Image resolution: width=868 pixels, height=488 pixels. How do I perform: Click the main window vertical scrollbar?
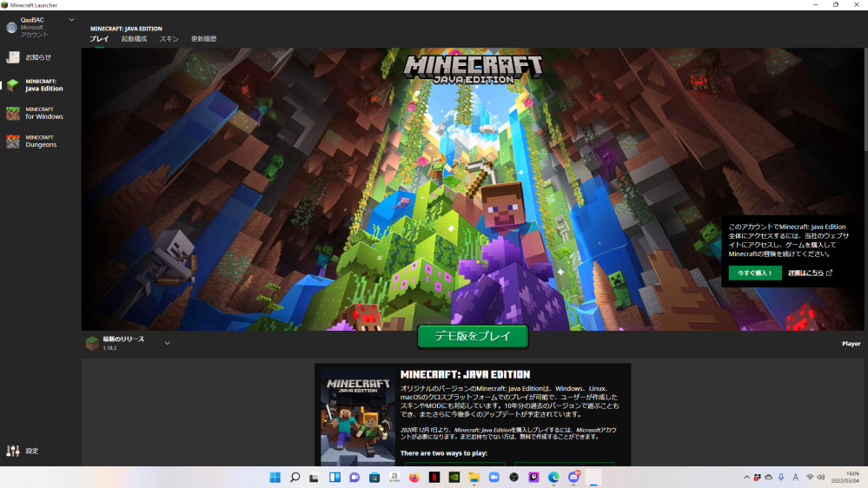pos(865,100)
